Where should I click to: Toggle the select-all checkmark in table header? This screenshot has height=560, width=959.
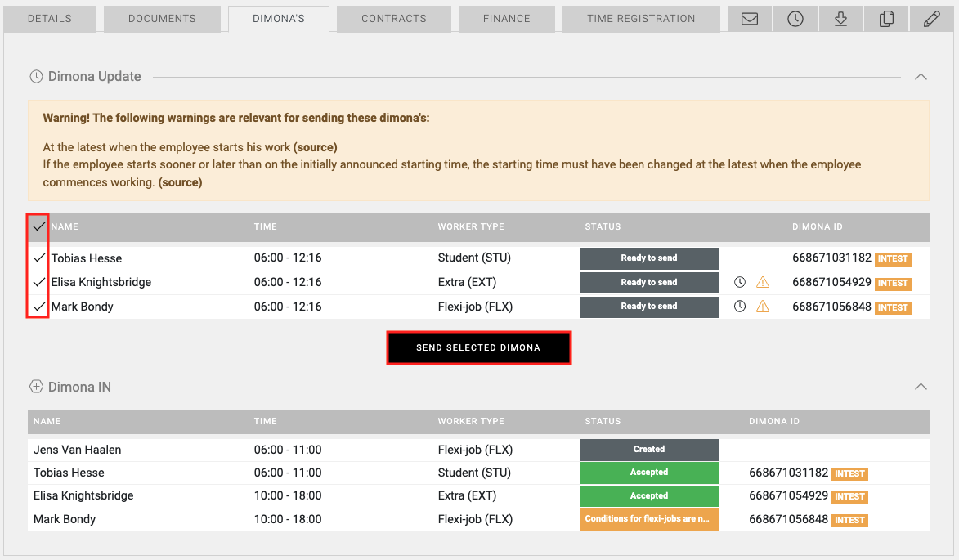38,226
